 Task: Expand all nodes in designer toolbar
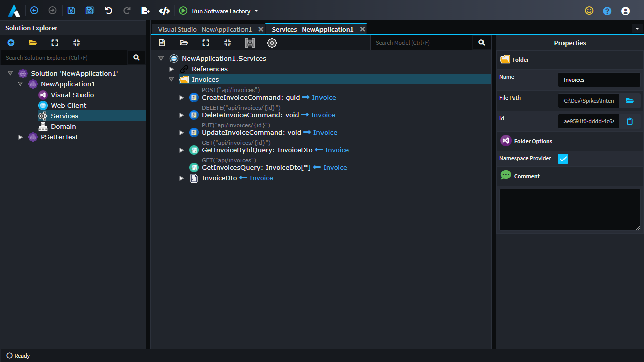pyautogui.click(x=206, y=43)
